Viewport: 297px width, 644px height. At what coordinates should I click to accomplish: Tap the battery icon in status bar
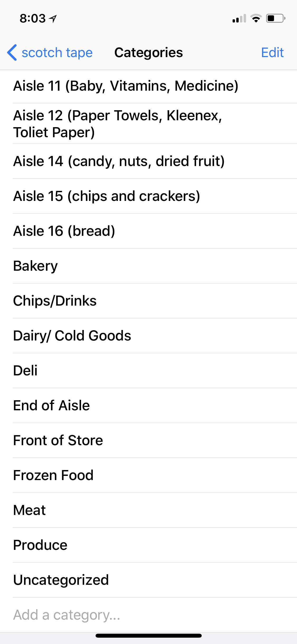click(x=275, y=19)
